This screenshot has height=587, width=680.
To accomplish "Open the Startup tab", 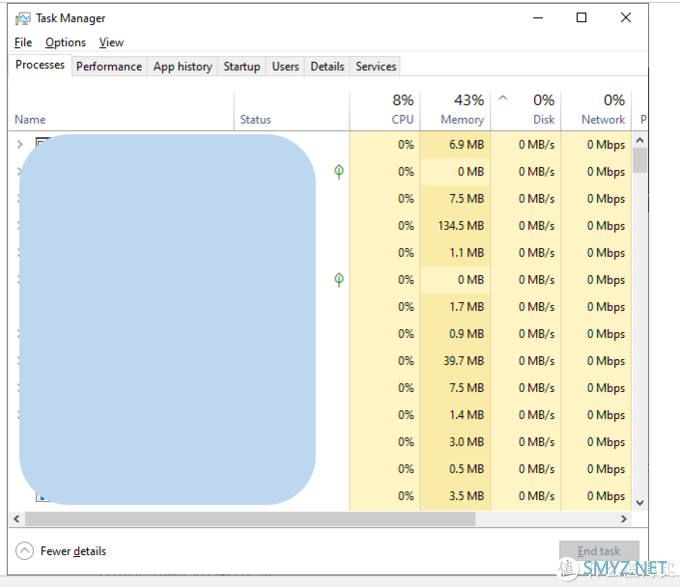I will click(242, 66).
